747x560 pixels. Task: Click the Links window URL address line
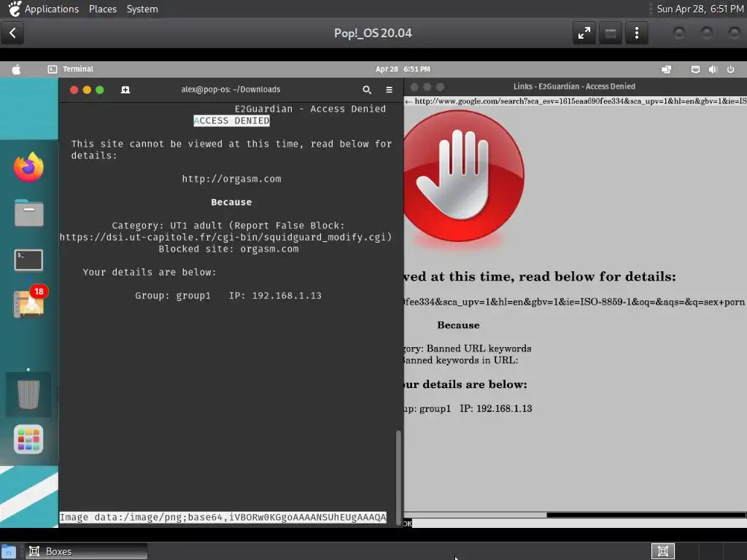tap(576, 101)
